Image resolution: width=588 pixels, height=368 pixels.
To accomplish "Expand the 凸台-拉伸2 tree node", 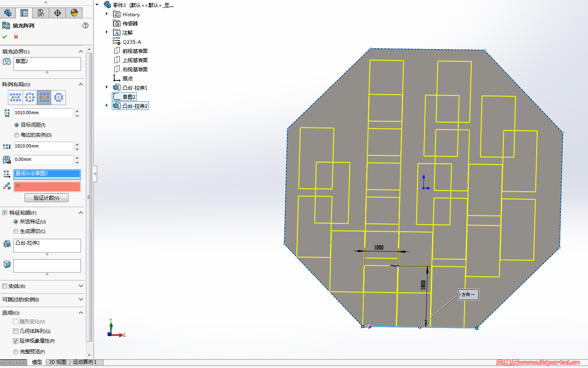I will (107, 105).
